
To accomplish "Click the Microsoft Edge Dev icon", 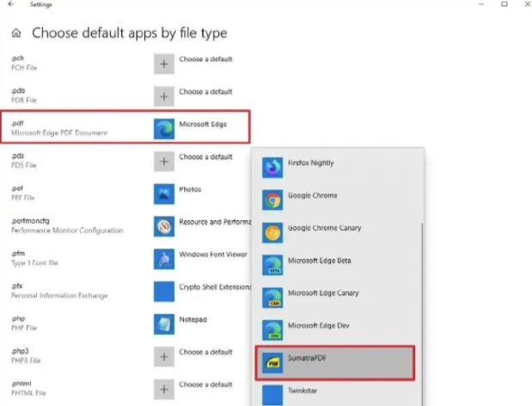I will [272, 330].
